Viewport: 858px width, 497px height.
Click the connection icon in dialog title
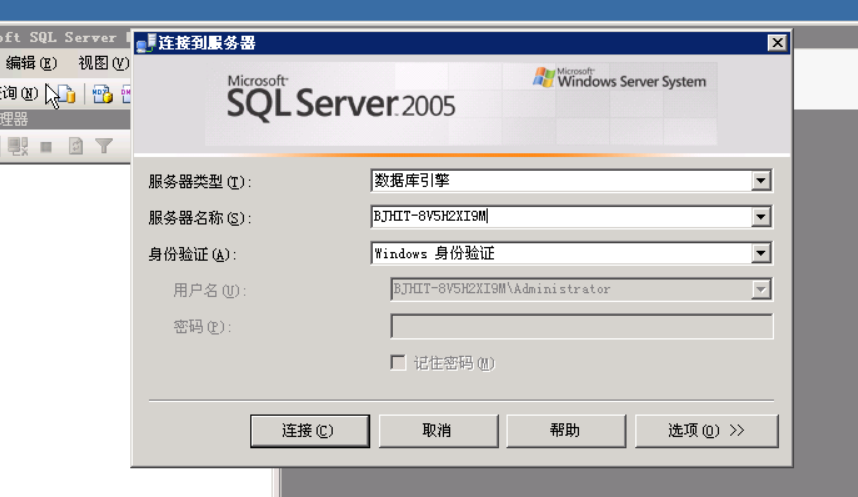point(146,43)
